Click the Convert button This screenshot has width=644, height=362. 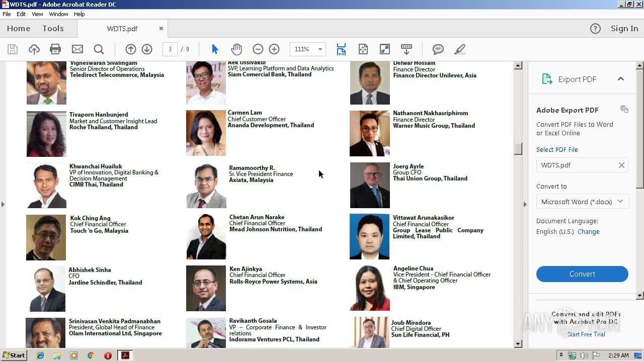click(582, 274)
